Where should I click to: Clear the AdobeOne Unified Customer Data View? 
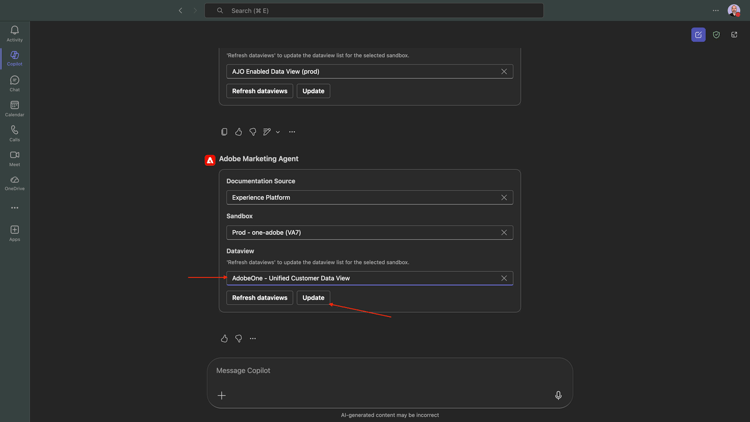[x=504, y=278]
